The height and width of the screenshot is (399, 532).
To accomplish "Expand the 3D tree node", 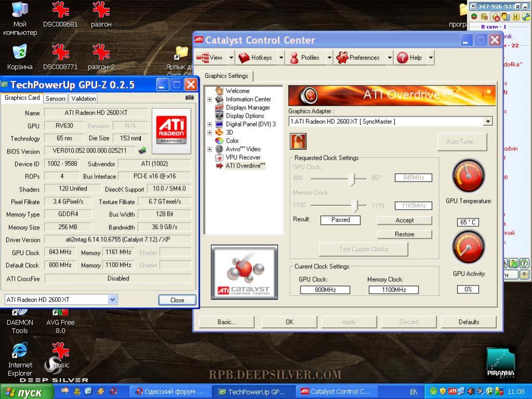I will [x=210, y=133].
